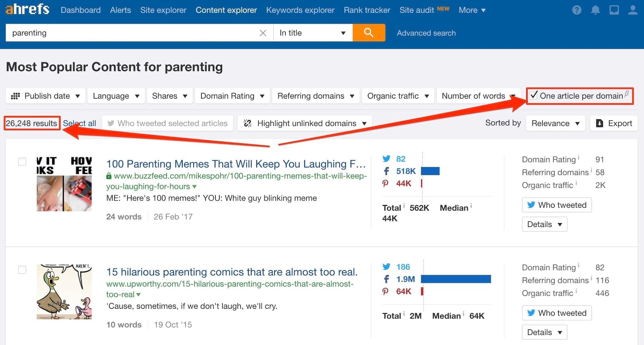Image resolution: width=644 pixels, height=345 pixels.
Task: Click Select all link
Action: coord(80,123)
